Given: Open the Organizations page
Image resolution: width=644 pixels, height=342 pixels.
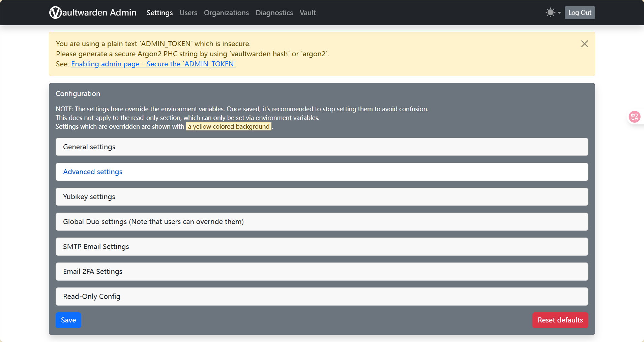Looking at the screenshot, I should 226,13.
